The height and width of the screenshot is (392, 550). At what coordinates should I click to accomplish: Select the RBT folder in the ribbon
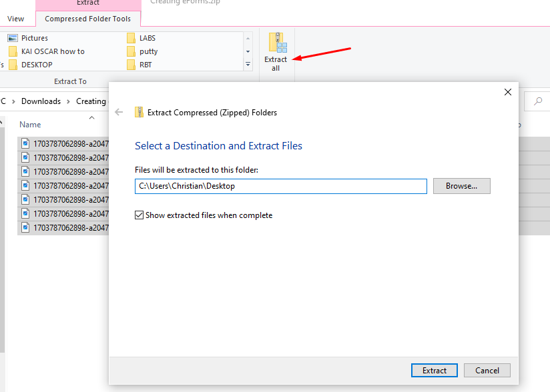tap(146, 65)
